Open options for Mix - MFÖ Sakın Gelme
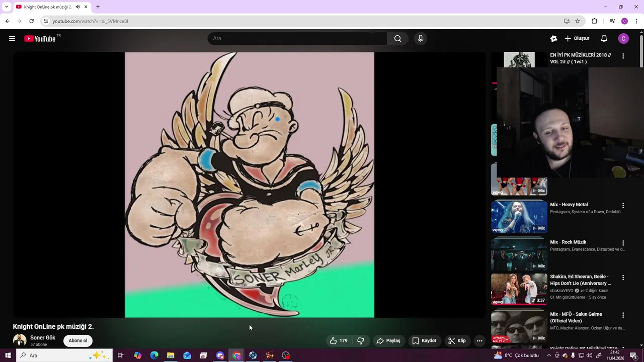Image resolution: width=644 pixels, height=362 pixels. [623, 315]
